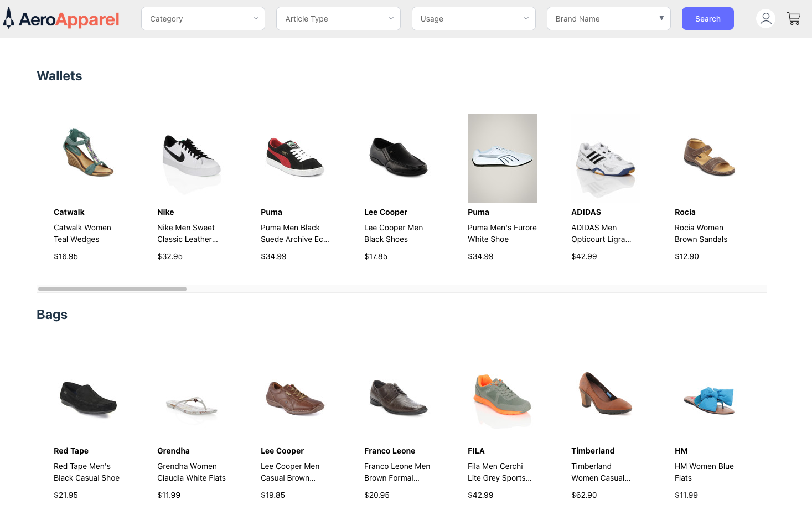Open the Article Type dropdown

[338, 18]
